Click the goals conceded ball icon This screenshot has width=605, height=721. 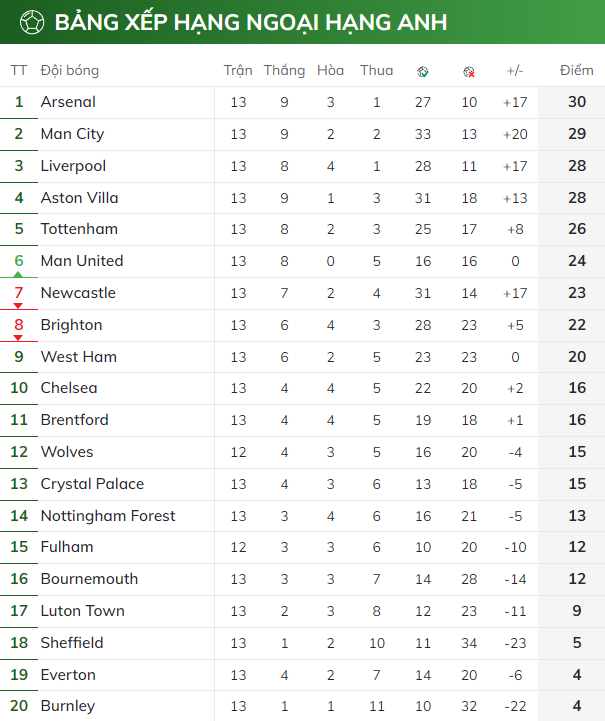(x=469, y=71)
